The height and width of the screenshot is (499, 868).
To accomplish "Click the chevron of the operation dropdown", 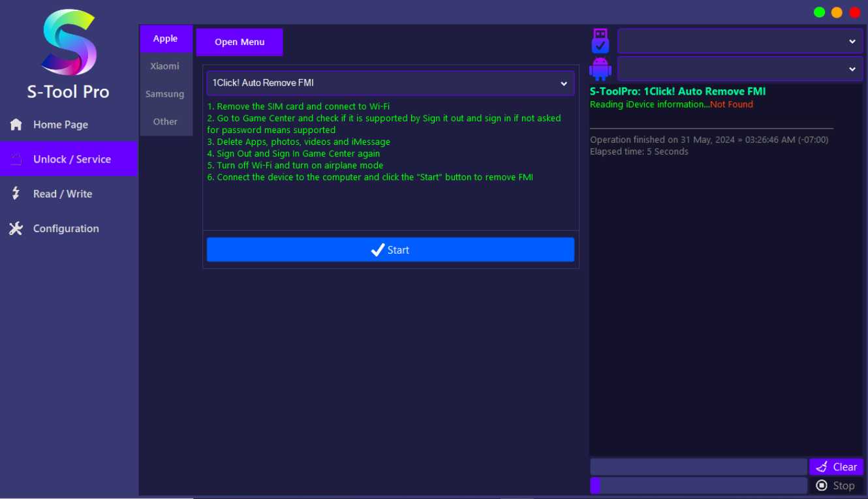I will tap(564, 83).
